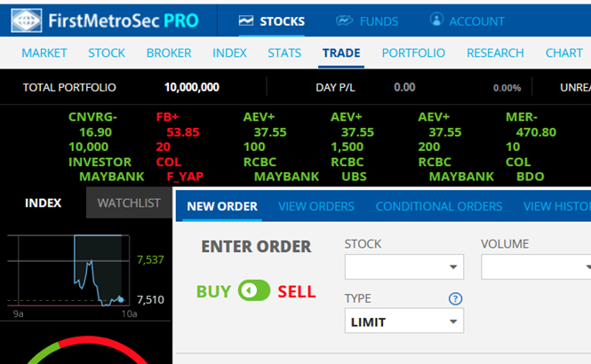Switch to the Portfolio tab
Image resolution: width=591 pixels, height=364 pixels.
[x=413, y=53]
